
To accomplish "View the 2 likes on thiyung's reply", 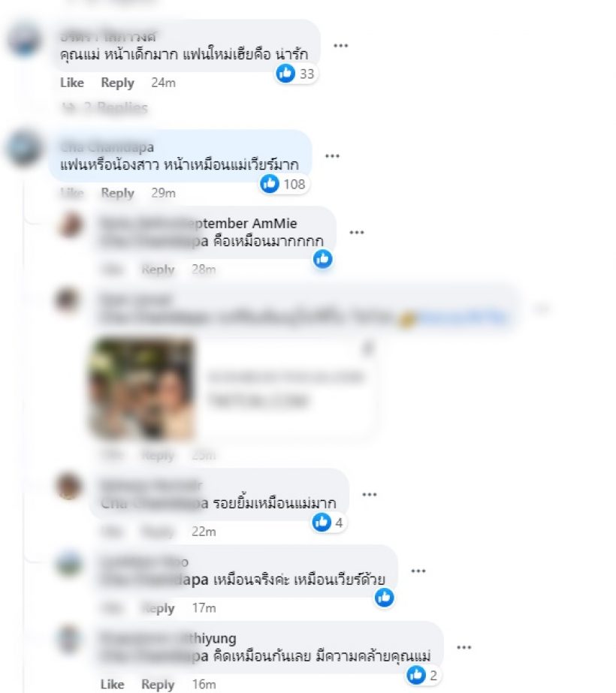I will tap(422, 675).
